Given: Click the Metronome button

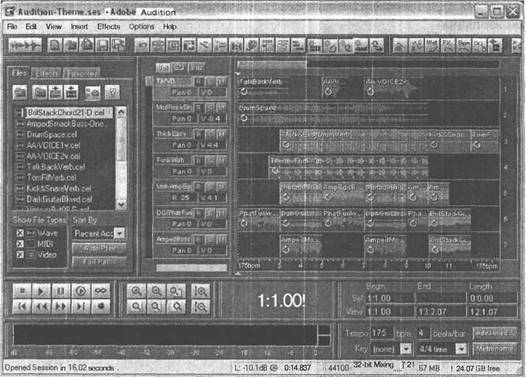Looking at the screenshot, I should (494, 348).
